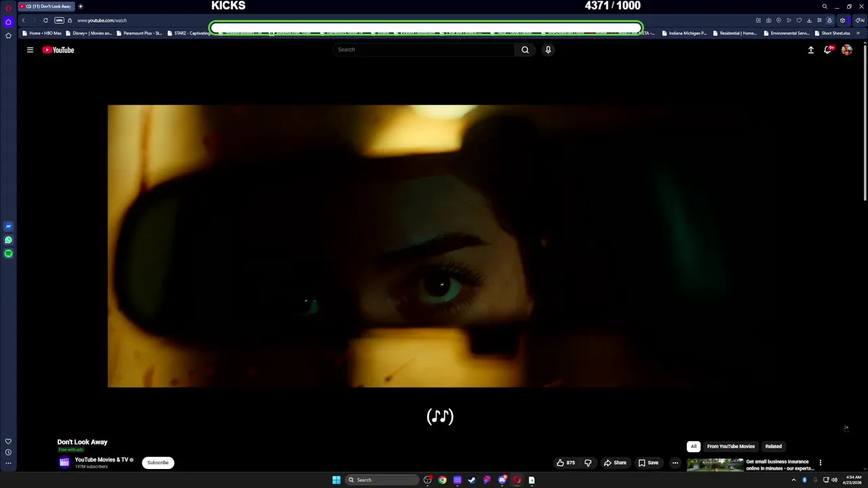Open more actions ellipsis under the video

pos(675,463)
